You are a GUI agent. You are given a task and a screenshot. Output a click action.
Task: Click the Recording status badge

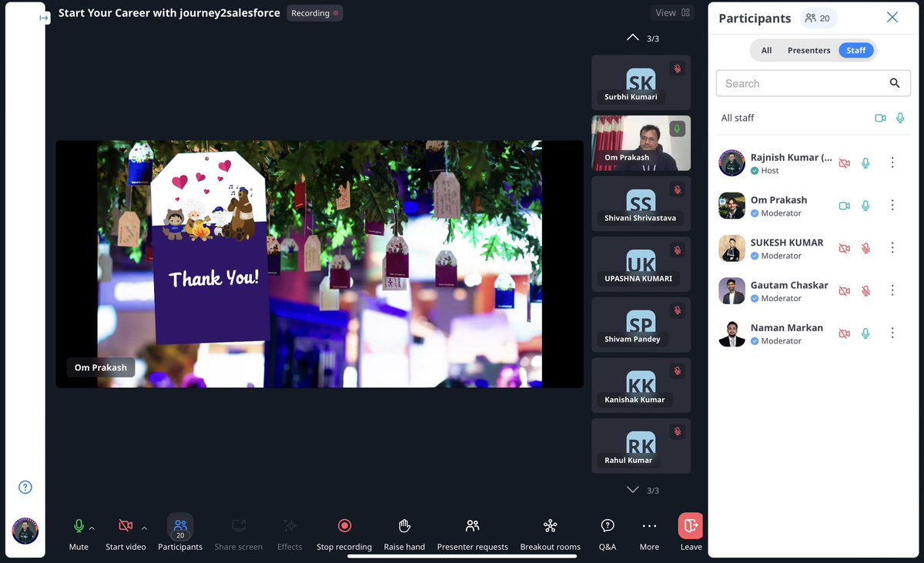pyautogui.click(x=315, y=13)
